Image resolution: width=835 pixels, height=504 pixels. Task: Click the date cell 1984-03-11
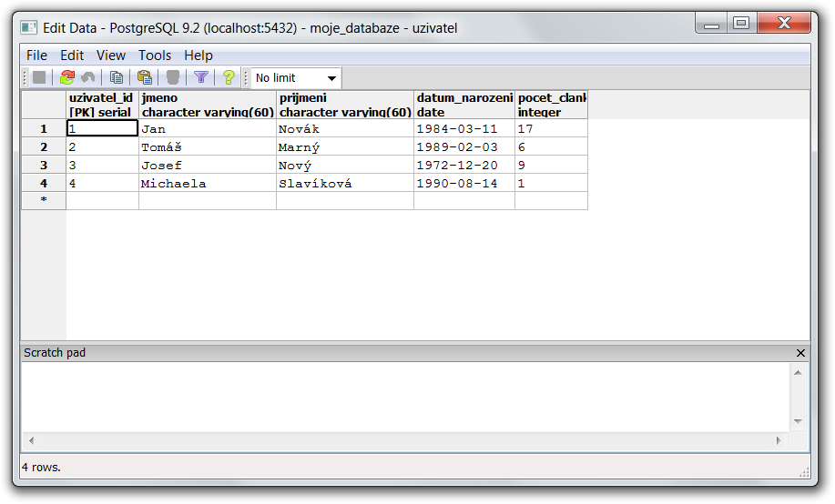point(464,129)
